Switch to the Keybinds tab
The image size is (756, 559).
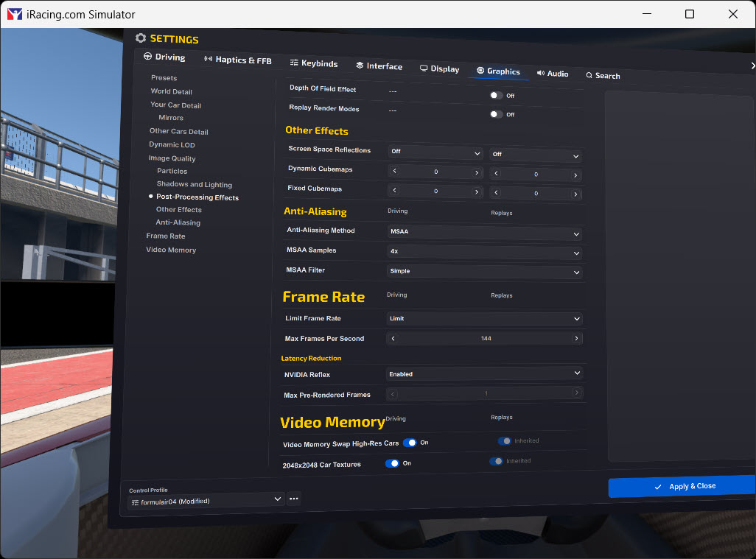point(314,63)
